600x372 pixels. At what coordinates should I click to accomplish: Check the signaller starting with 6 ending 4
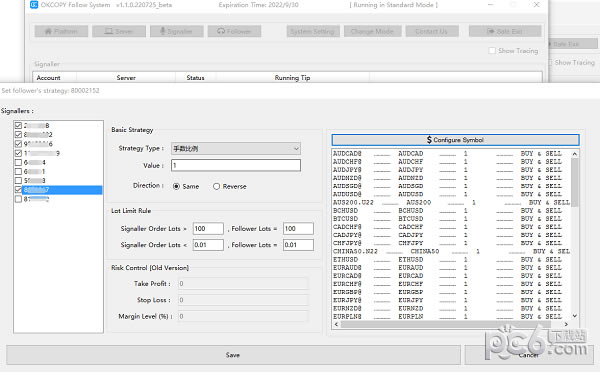[x=18, y=162]
